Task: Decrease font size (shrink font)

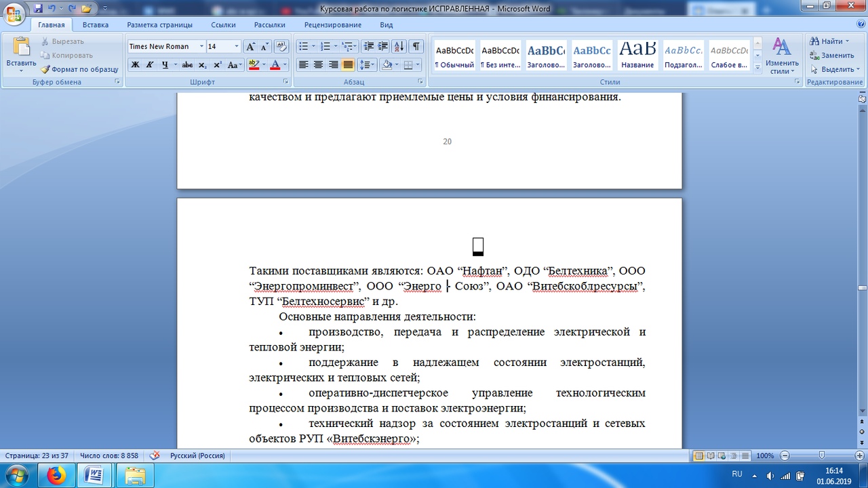Action: tap(264, 47)
